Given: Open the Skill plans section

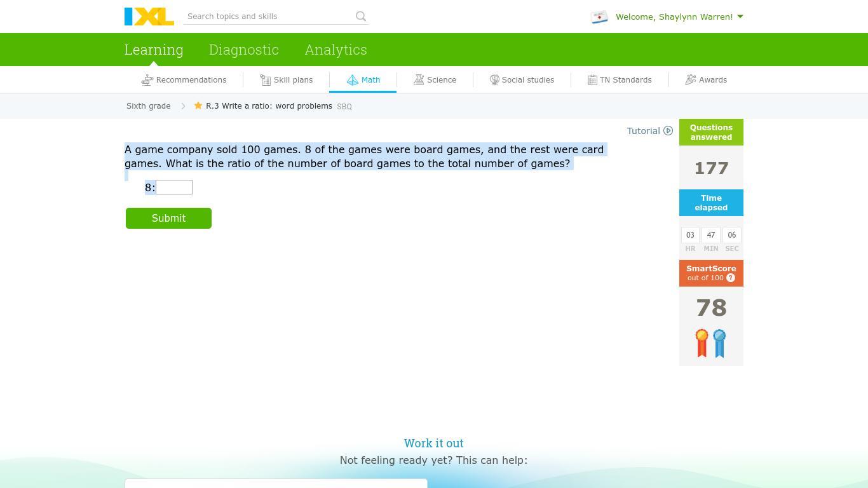Looking at the screenshot, I should (287, 80).
